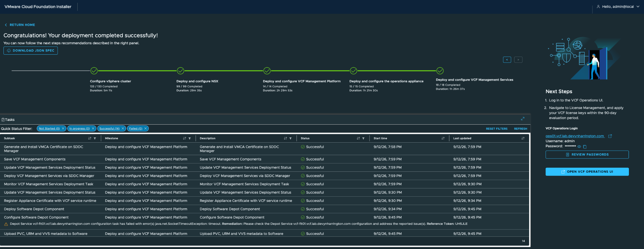
Task: Copy the VCF Operations password
Action: click(x=585, y=147)
